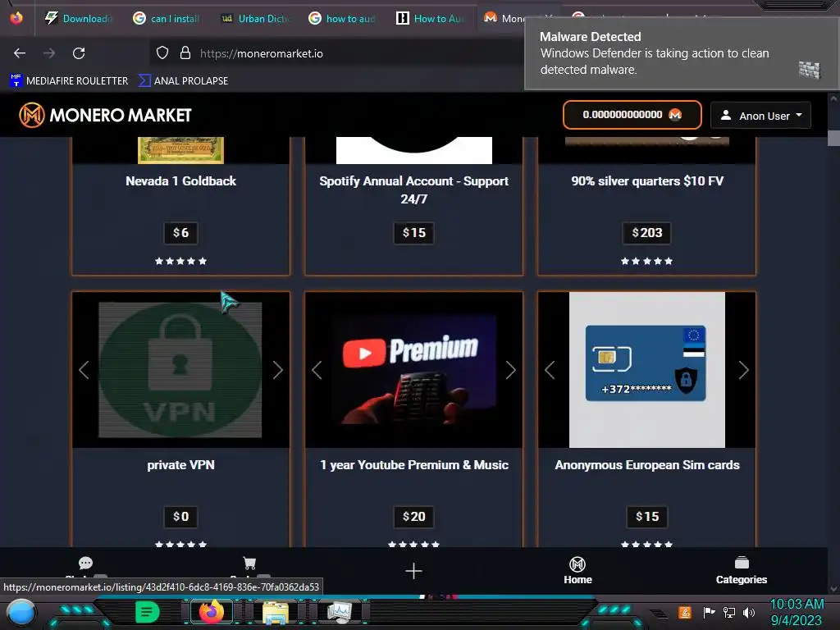The image size is (840, 630).
Task: Open the European SIM card thumbnail
Action: tap(646, 370)
